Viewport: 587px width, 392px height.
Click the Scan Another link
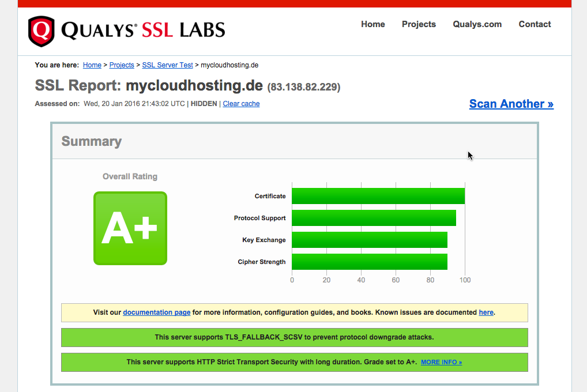pos(511,104)
